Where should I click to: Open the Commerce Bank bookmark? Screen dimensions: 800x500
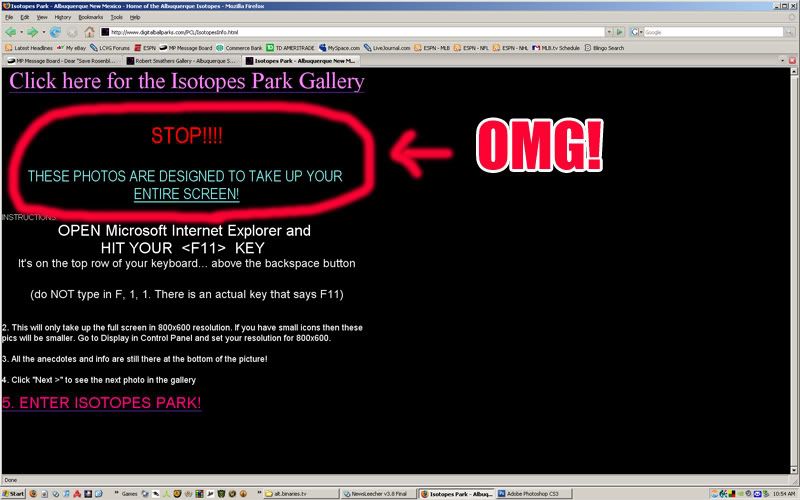point(239,48)
